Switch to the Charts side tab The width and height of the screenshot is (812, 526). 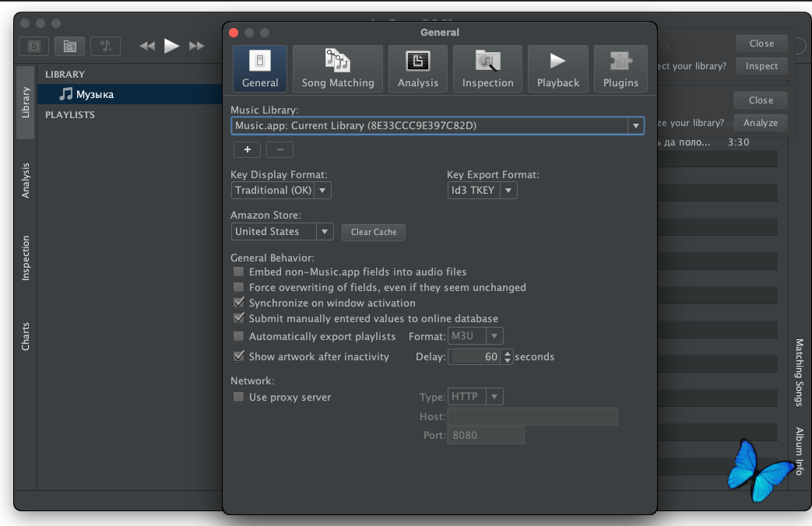pos(26,336)
